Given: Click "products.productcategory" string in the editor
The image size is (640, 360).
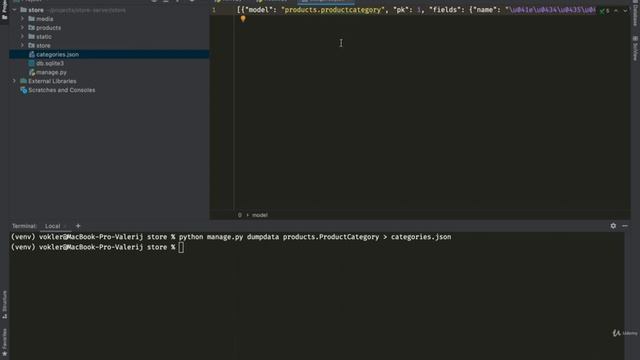Looking at the screenshot, I should tap(333, 10).
